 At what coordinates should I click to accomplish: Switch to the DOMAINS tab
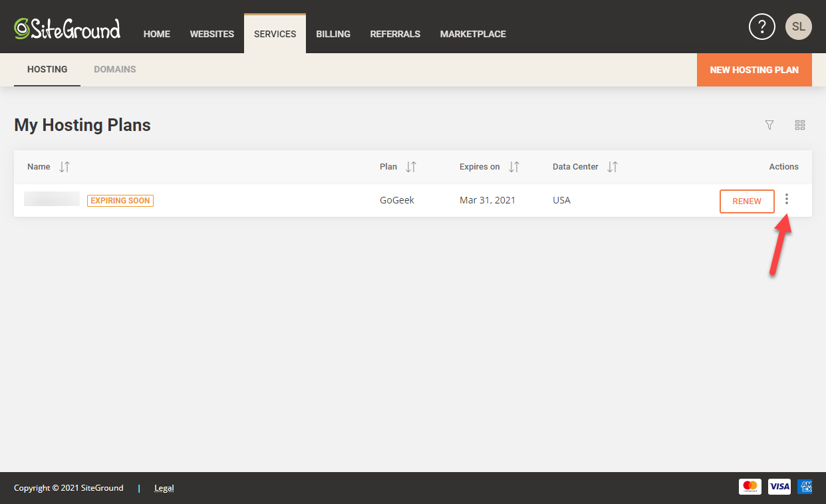click(x=115, y=69)
